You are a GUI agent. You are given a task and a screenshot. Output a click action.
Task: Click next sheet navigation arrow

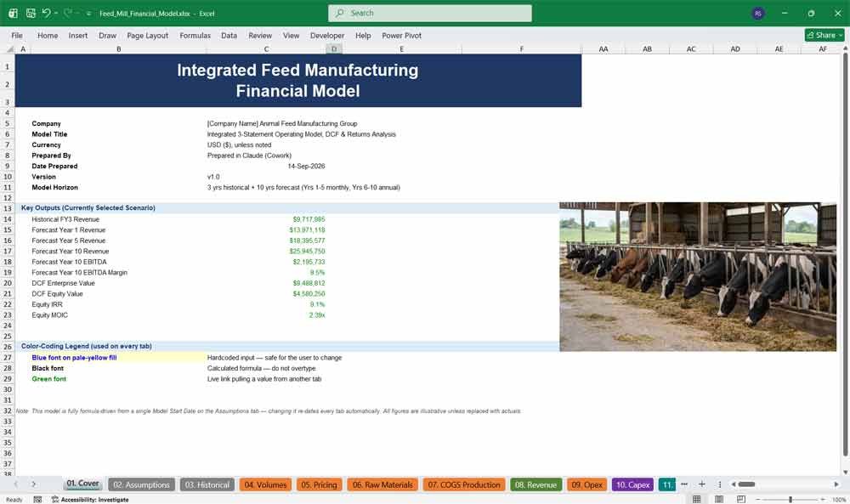pos(33,484)
